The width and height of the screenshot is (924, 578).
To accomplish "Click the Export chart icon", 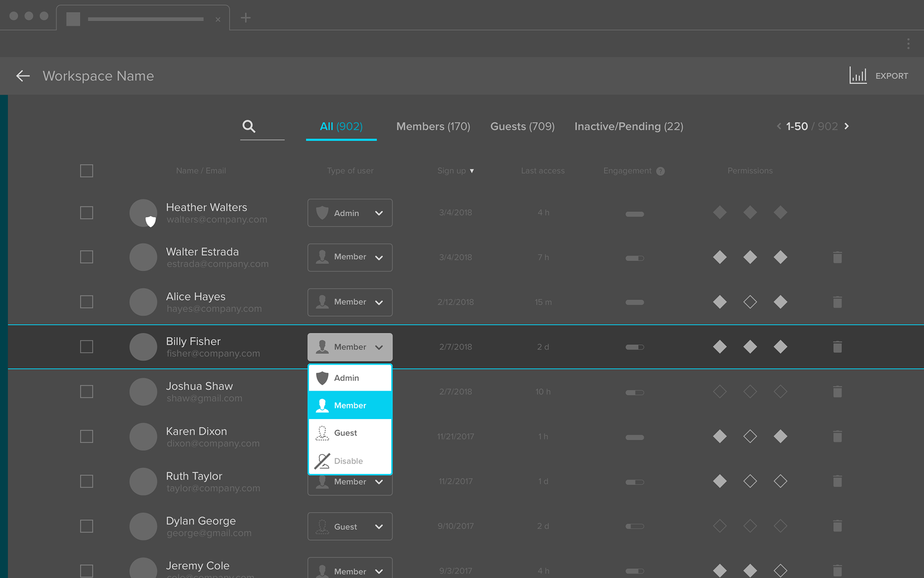I will click(x=858, y=76).
